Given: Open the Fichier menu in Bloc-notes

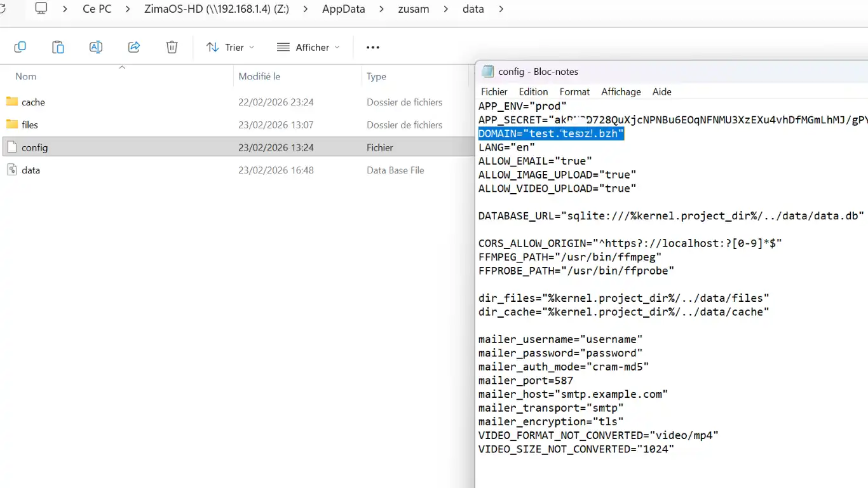Looking at the screenshot, I should [494, 91].
